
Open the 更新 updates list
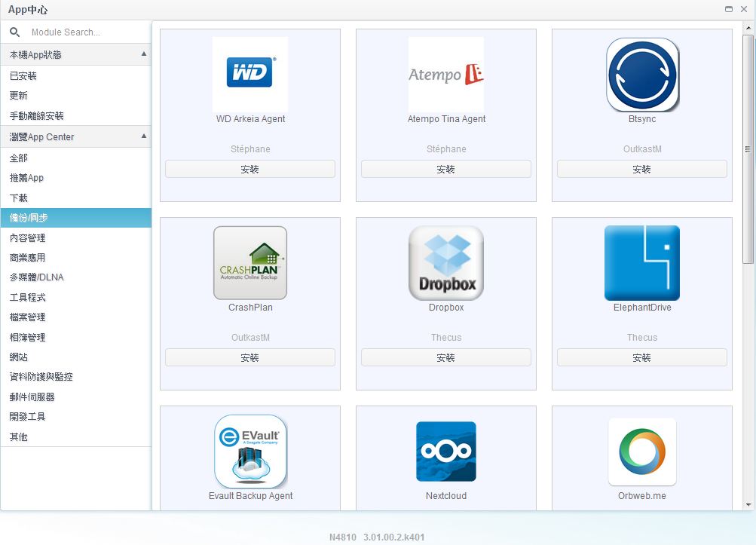(x=75, y=96)
